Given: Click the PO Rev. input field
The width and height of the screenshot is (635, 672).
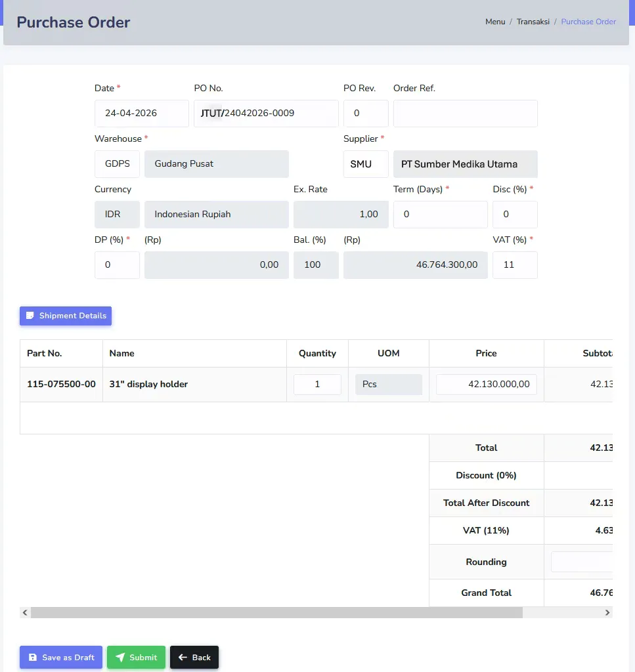Looking at the screenshot, I should [x=366, y=113].
